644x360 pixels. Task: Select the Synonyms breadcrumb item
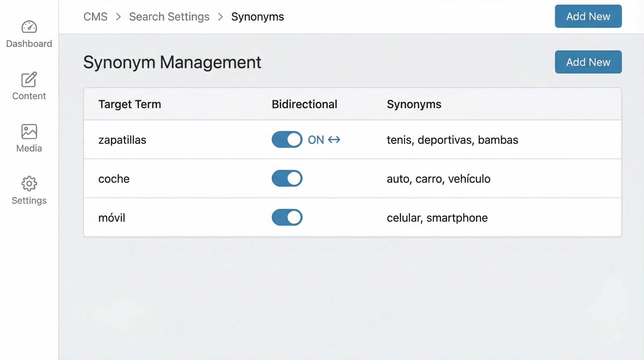(x=257, y=16)
